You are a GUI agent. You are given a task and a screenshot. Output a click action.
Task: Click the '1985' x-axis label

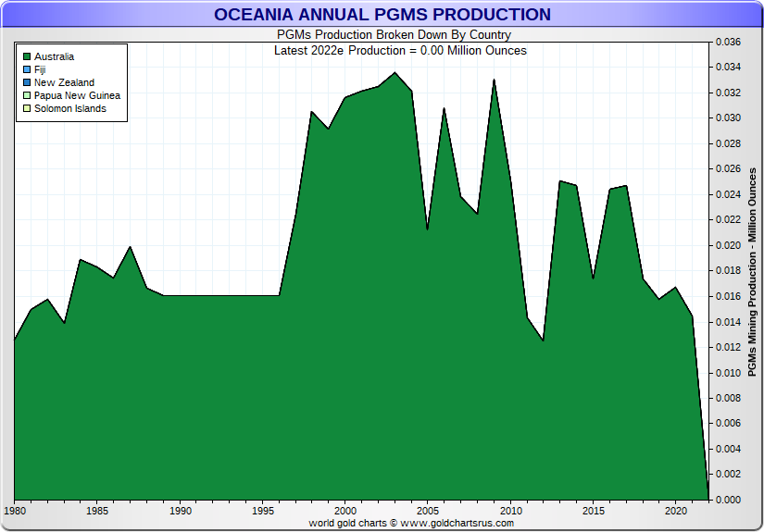97,511
